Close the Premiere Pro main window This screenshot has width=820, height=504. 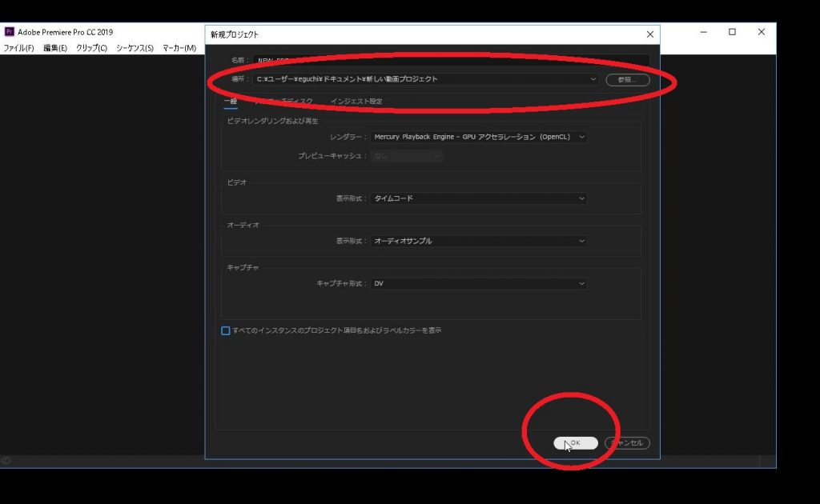pyautogui.click(x=761, y=32)
